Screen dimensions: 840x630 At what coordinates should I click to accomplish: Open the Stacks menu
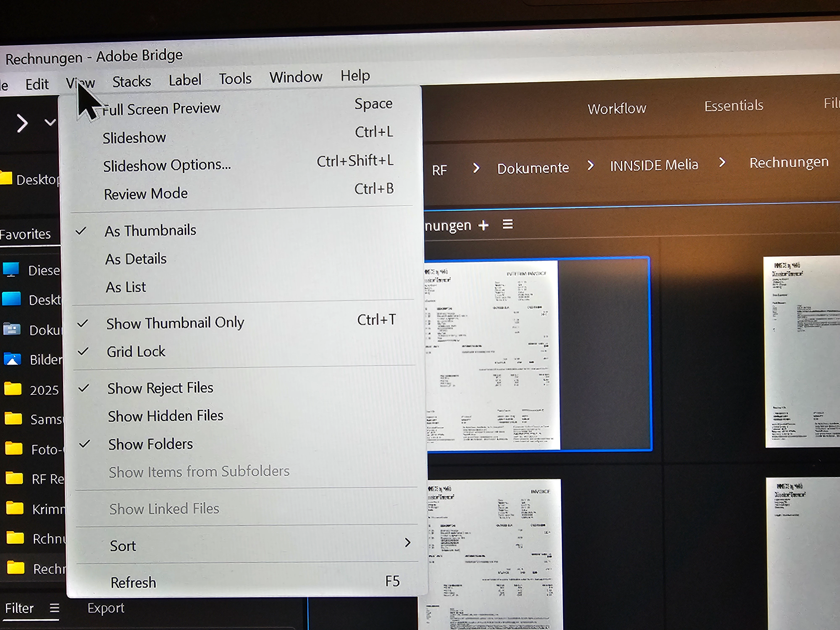[131, 82]
